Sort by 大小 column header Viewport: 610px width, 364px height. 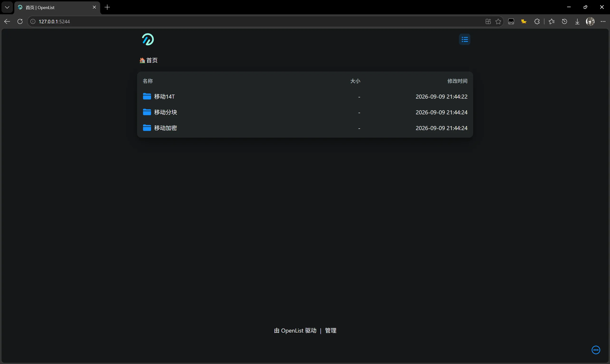tap(355, 81)
